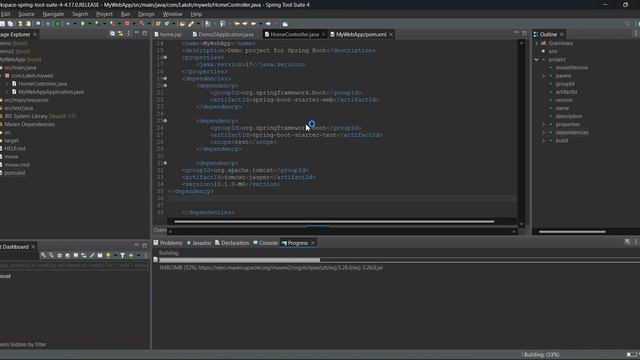Open the Outline view menu dots
Image resolution: width=640 pixels, height=360 pixels.
tap(636, 34)
